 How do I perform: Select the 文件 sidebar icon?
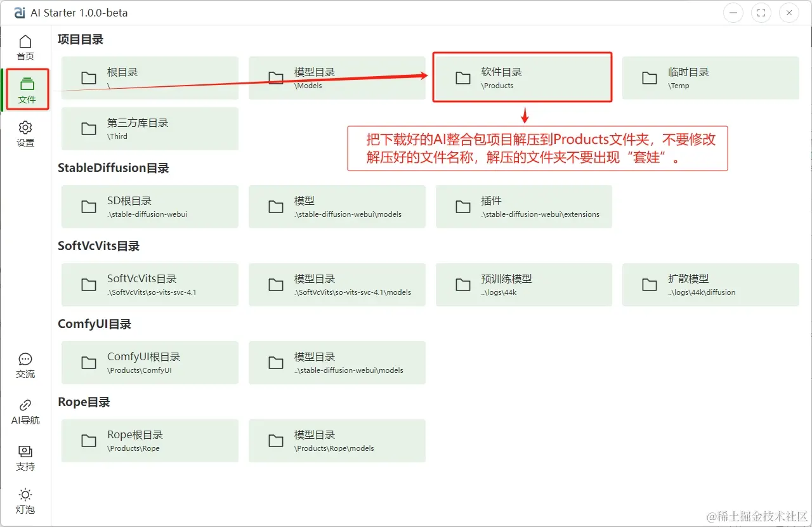tap(25, 89)
